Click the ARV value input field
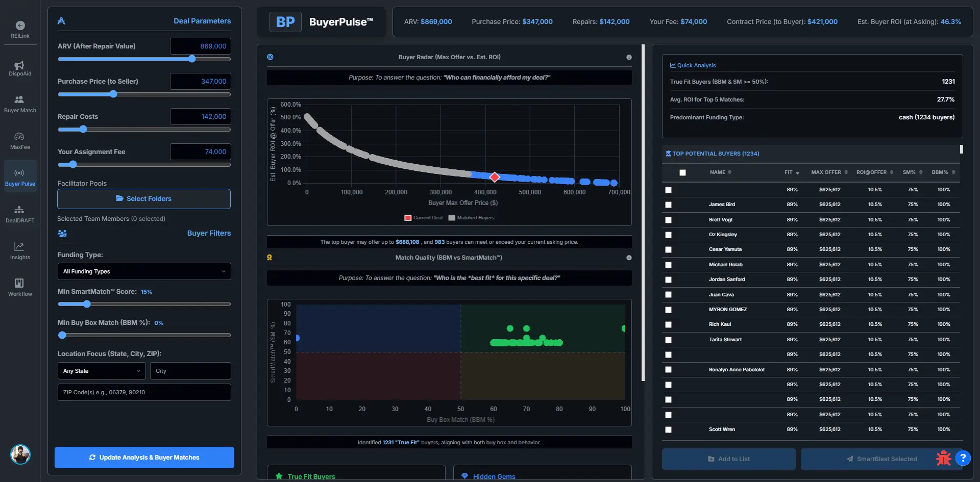This screenshot has width=980, height=482. point(201,46)
